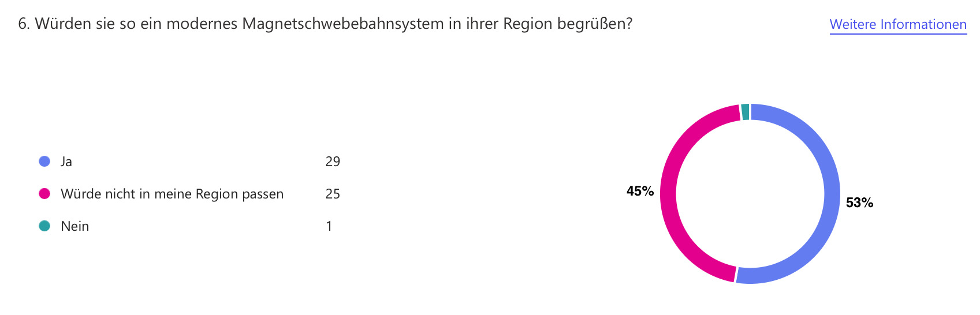Select the Nein legend label
The width and height of the screenshot is (980, 315).
click(75, 226)
